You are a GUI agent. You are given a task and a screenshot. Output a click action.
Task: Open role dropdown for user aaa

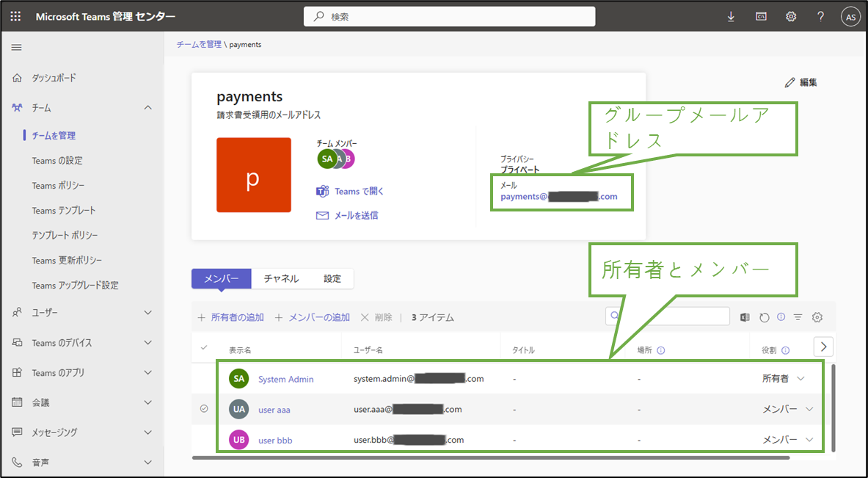point(809,409)
